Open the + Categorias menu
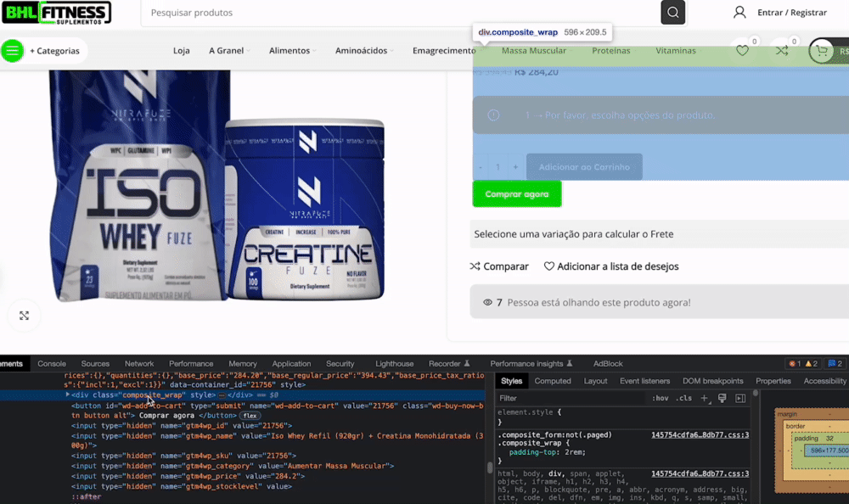This screenshot has width=849, height=504. 54,51
